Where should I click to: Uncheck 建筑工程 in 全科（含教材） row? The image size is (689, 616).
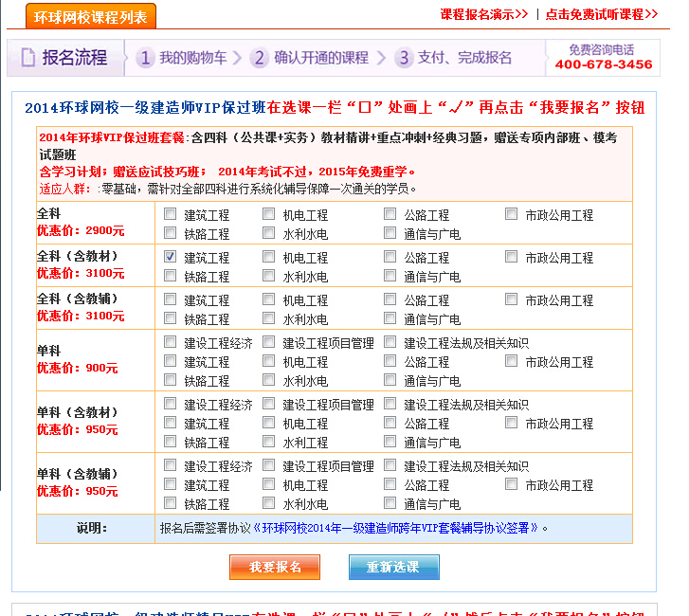[x=170, y=257]
